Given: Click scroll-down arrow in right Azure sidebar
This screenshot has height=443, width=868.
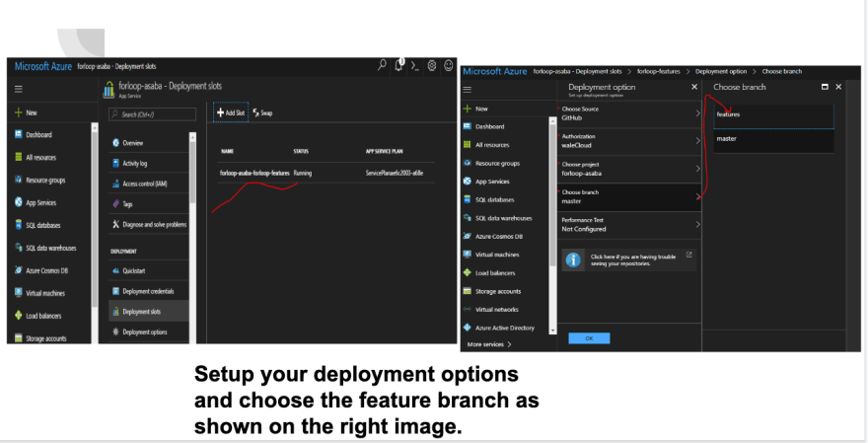Looking at the screenshot, I should (552, 331).
